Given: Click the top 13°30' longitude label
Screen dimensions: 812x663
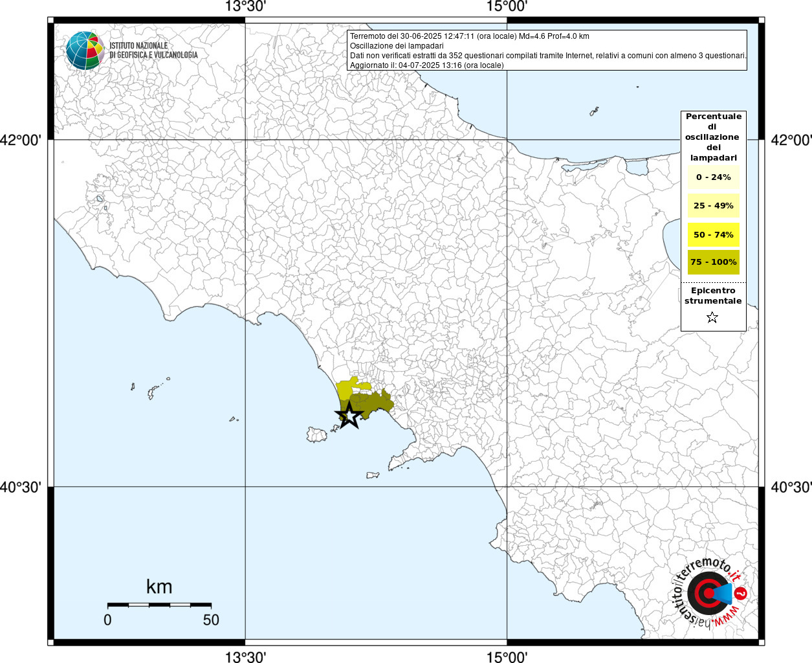Looking at the screenshot, I should point(245,7).
